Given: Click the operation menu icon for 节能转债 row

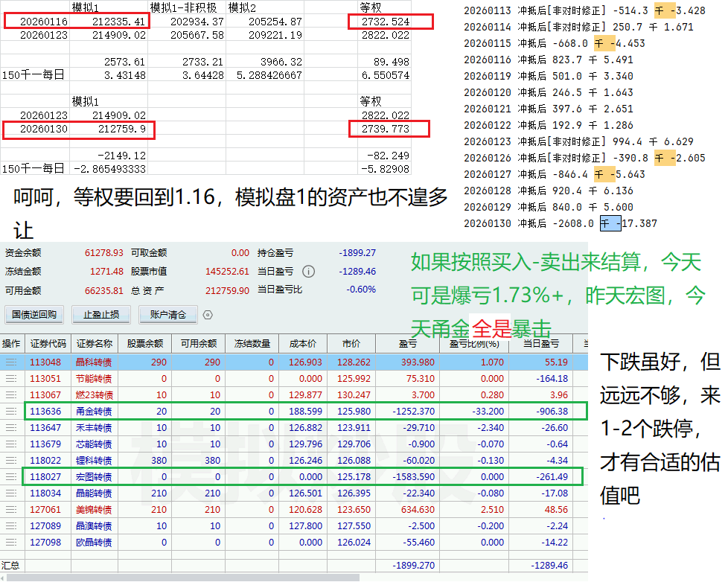Looking at the screenshot, I should [x=11, y=379].
